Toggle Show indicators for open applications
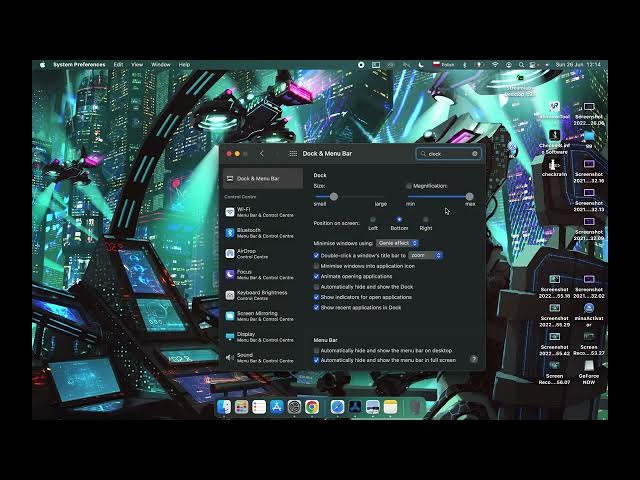Image resolution: width=640 pixels, height=480 pixels. tap(316, 297)
